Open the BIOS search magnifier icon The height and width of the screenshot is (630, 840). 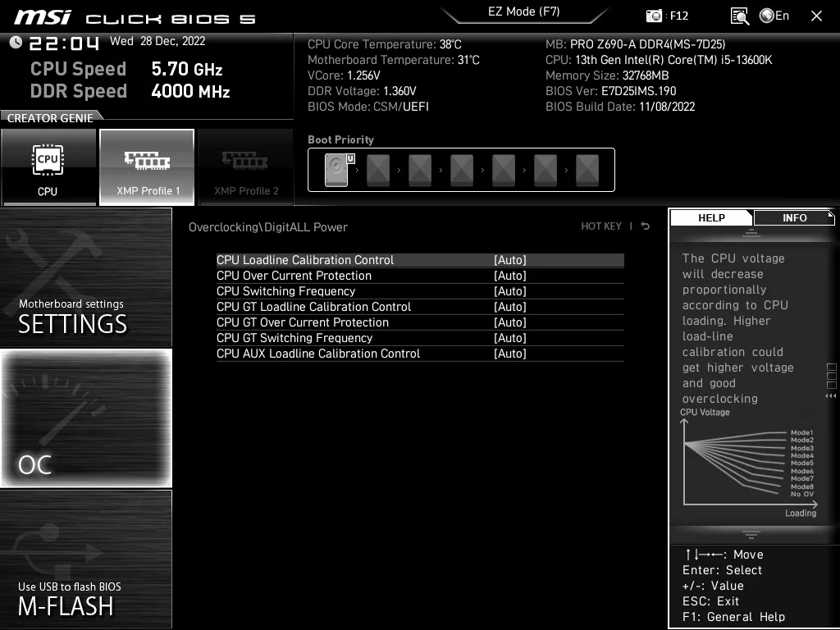739,16
